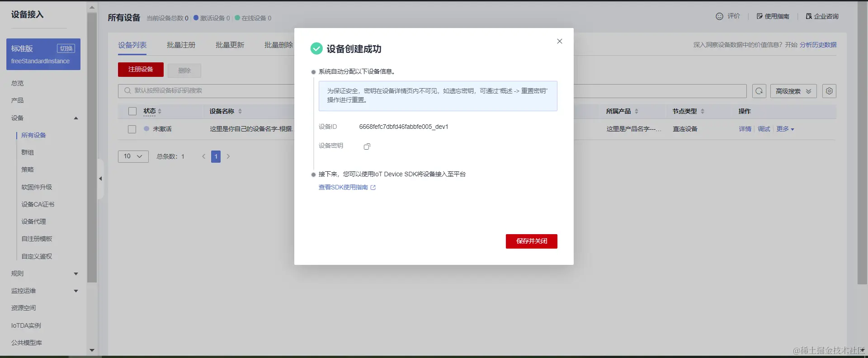Open 详情 for the device row

745,129
